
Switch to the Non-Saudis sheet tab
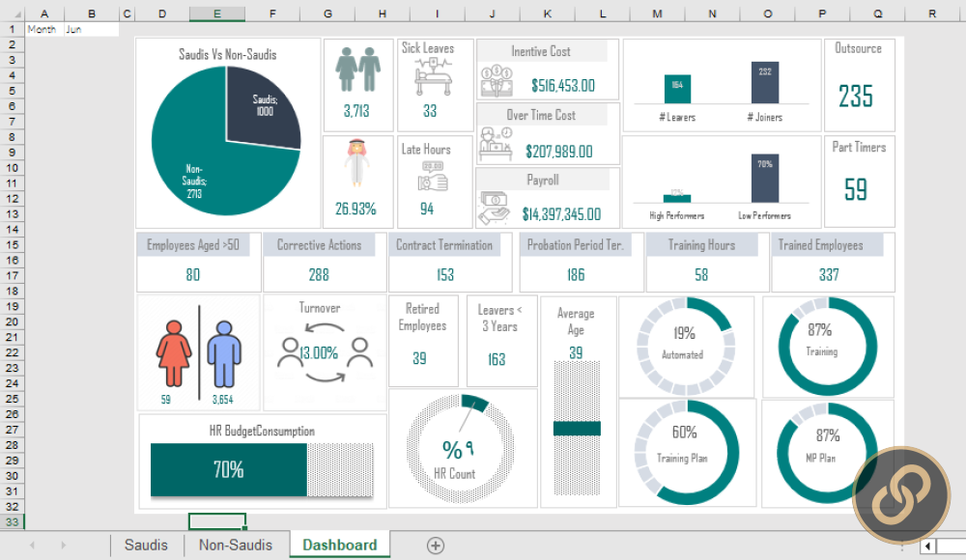click(236, 546)
